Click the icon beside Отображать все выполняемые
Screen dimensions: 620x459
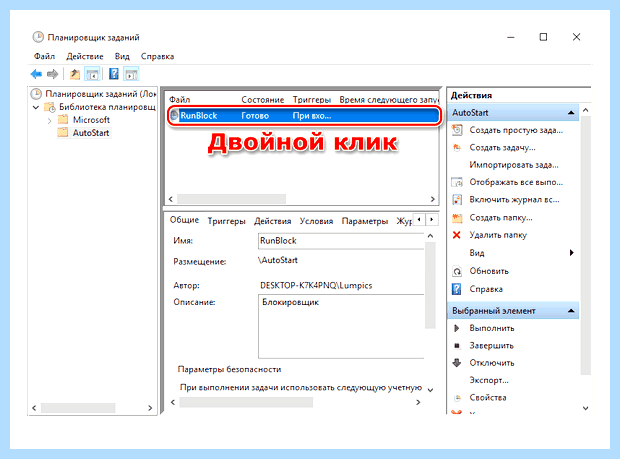click(x=457, y=182)
